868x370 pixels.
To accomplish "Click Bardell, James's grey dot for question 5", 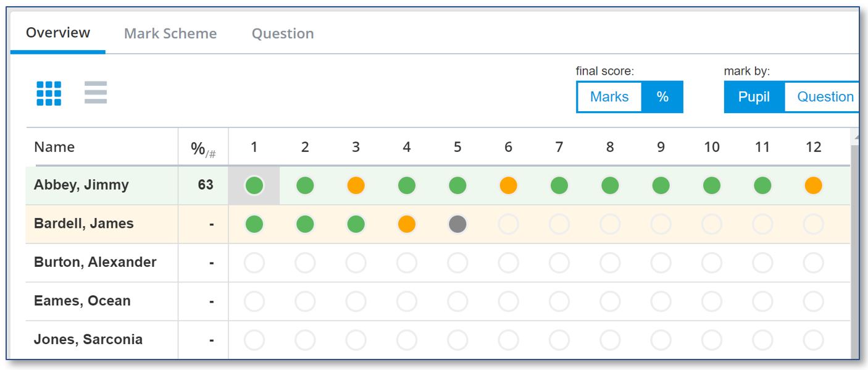I will (457, 224).
